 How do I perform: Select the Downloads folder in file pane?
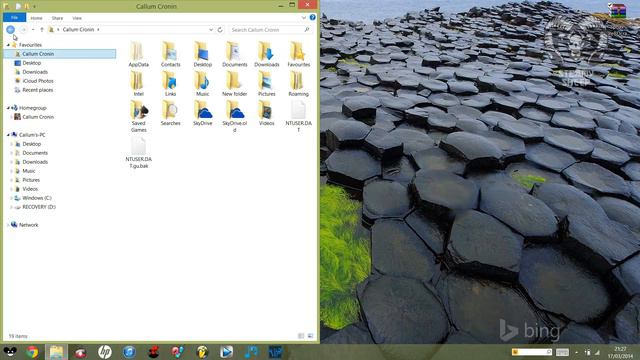tap(267, 54)
